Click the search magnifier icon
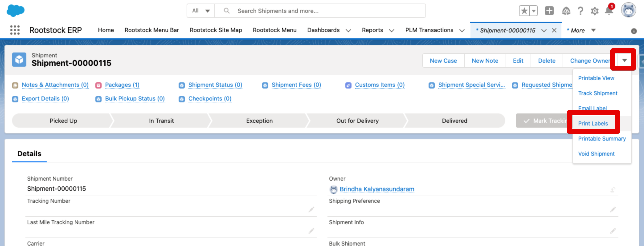 227,11
